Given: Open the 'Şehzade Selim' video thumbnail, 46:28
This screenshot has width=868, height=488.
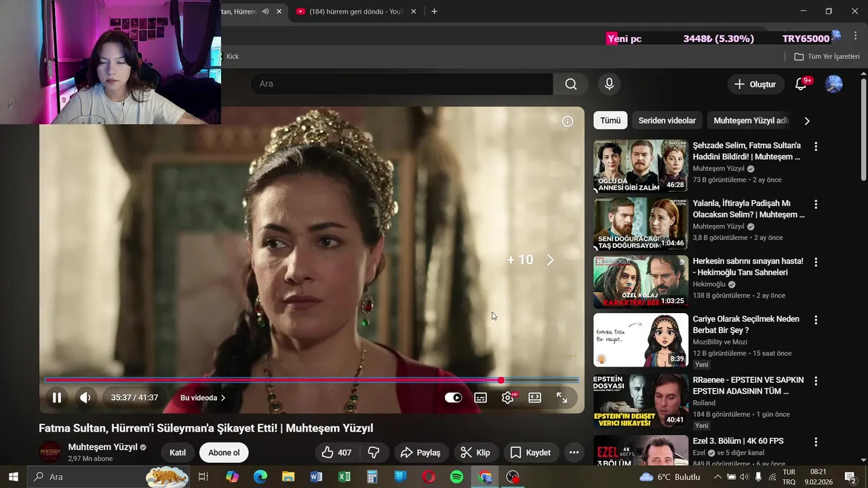Looking at the screenshot, I should pyautogui.click(x=641, y=166).
